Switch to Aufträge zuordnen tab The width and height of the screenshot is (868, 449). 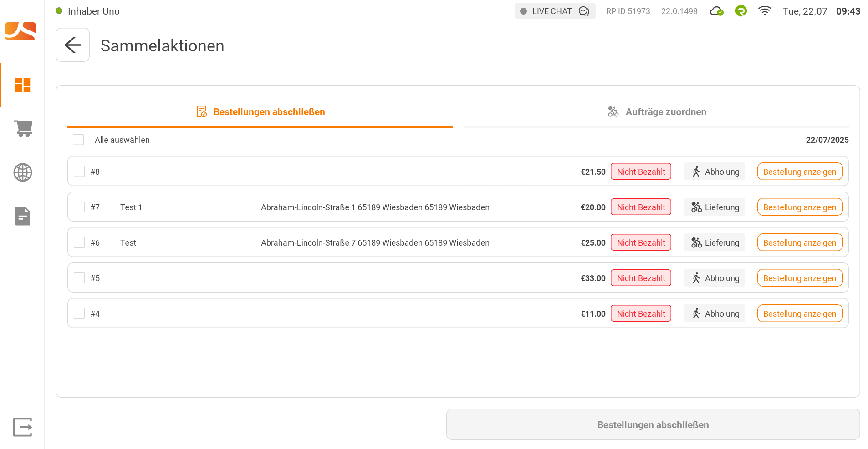point(656,112)
